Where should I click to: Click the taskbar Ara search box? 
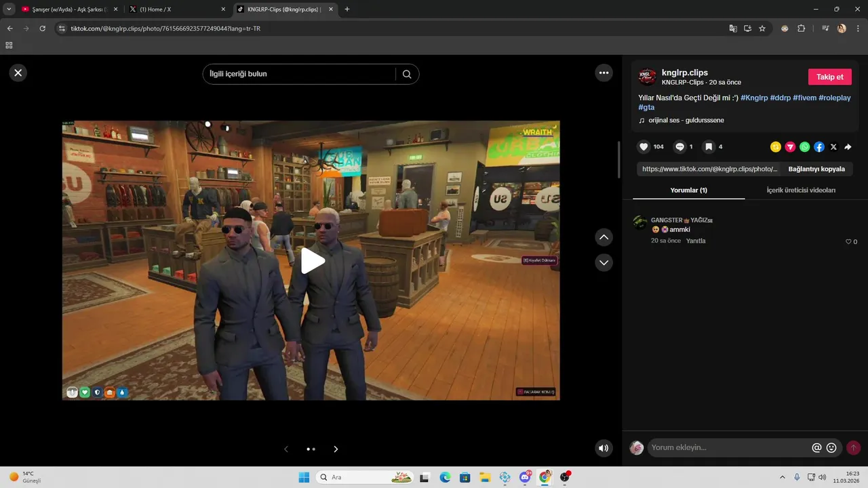(x=364, y=477)
